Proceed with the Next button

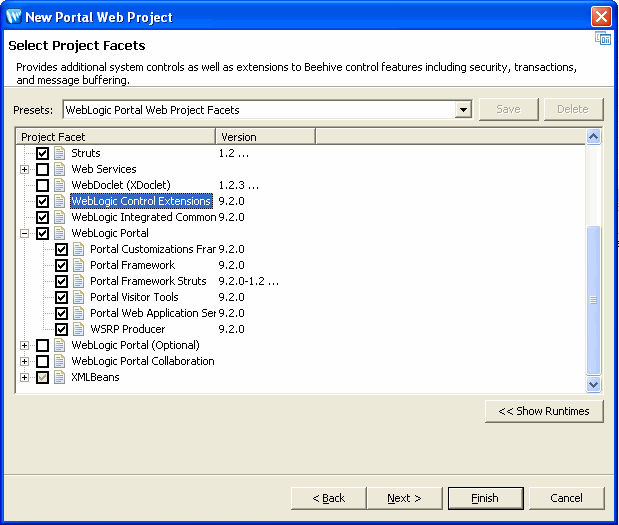point(405,498)
